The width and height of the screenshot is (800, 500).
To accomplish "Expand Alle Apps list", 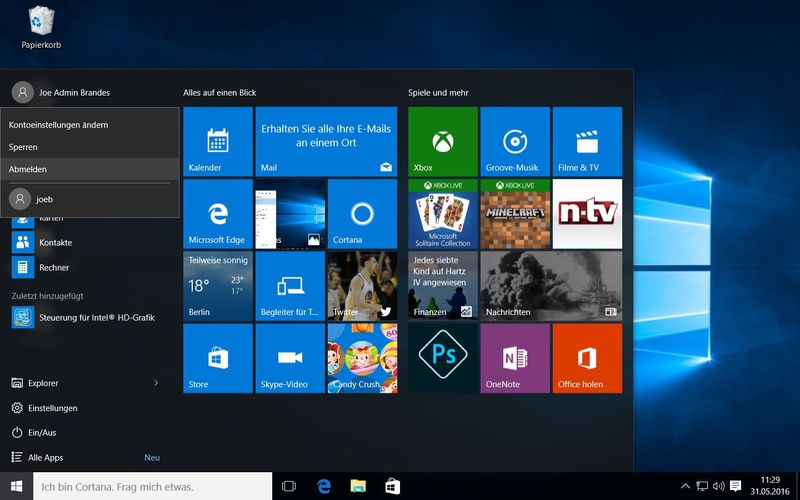I will coord(46,458).
